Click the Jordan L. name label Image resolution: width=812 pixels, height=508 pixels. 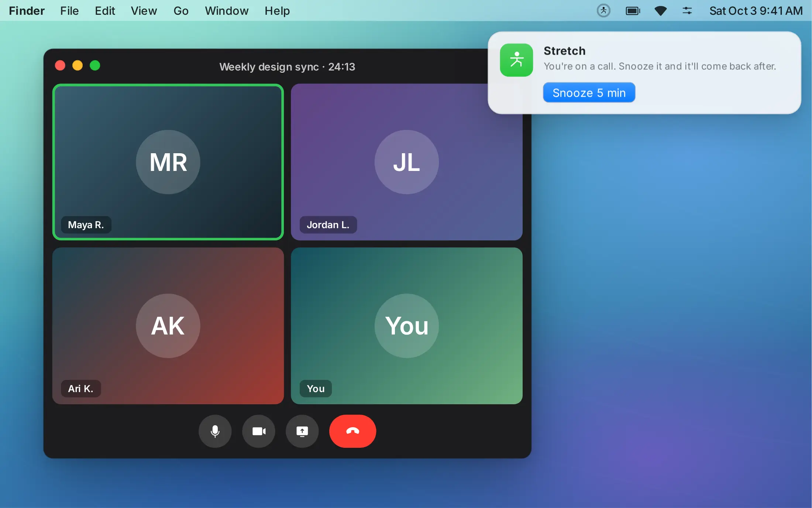point(328,224)
